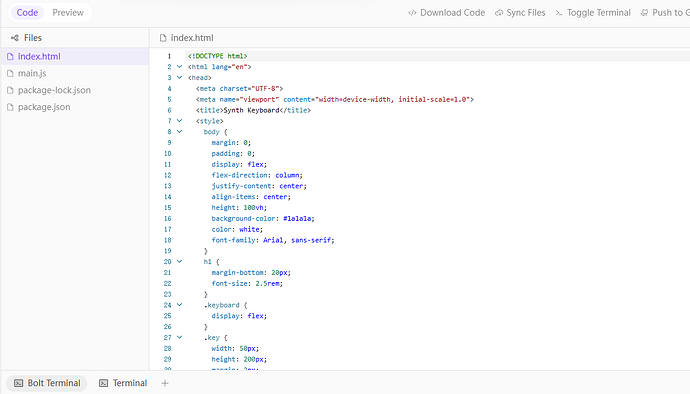Click the Sync Files cloud icon
The image size is (690, 394).
click(499, 13)
